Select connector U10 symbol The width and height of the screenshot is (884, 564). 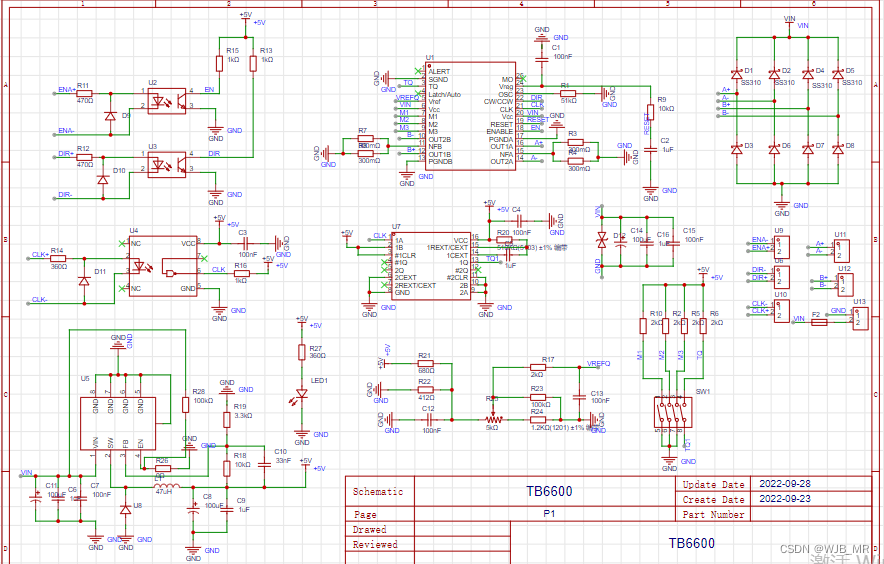[782, 311]
